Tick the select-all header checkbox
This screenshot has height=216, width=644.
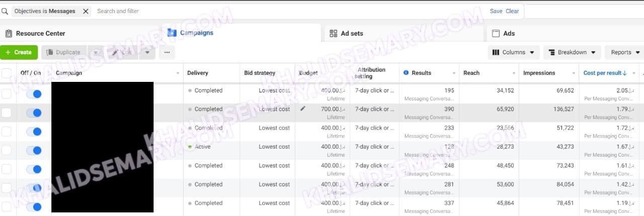pyautogui.click(x=6, y=73)
